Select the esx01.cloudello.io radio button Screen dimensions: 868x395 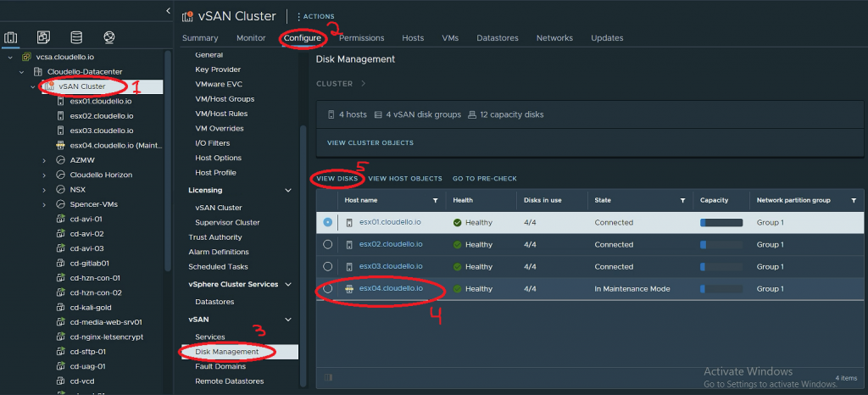tap(328, 222)
